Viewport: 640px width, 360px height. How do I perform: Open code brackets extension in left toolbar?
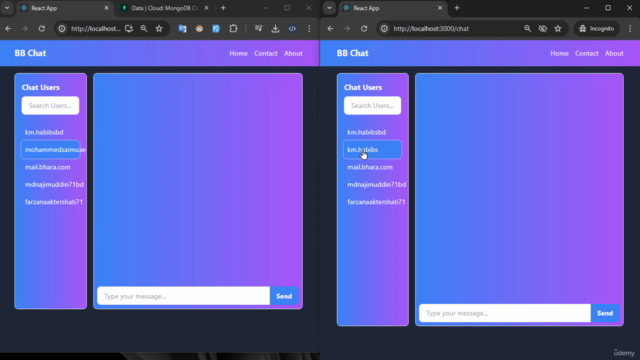(292, 29)
